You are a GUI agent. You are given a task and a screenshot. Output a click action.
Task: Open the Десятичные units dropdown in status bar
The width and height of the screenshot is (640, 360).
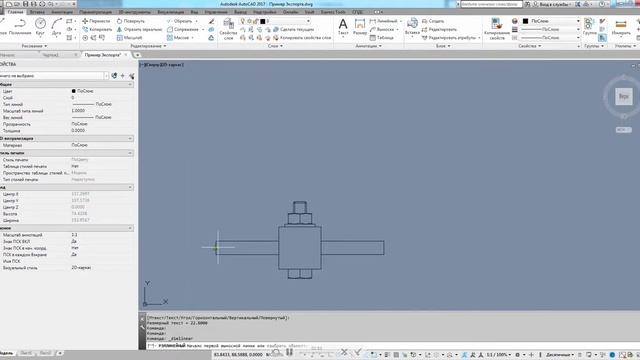coord(559,355)
